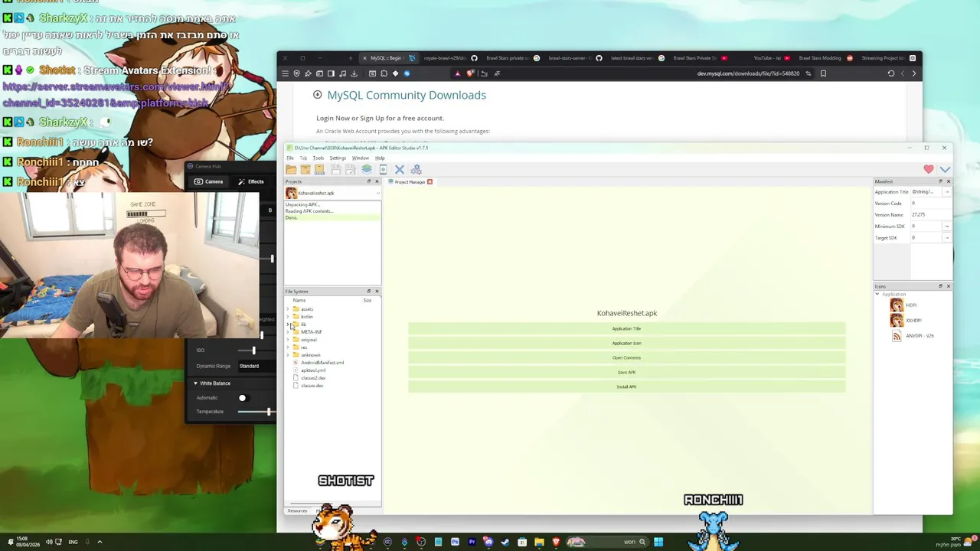This screenshot has width=980, height=551.
Task: Switch to Effects tab in Camera Hub
Action: pos(250,181)
